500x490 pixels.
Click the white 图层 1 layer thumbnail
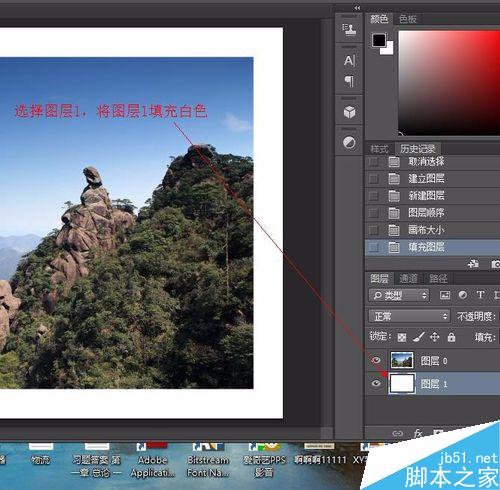(x=402, y=384)
